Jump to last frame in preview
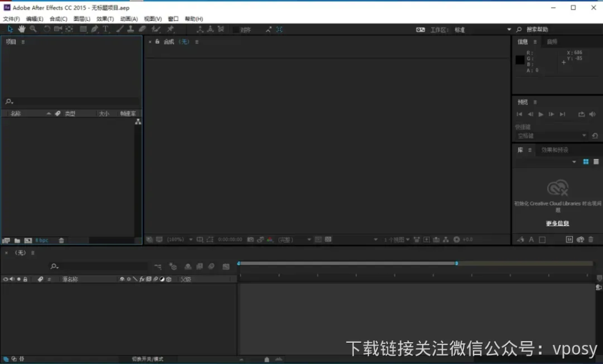The image size is (603, 364). pos(562,114)
